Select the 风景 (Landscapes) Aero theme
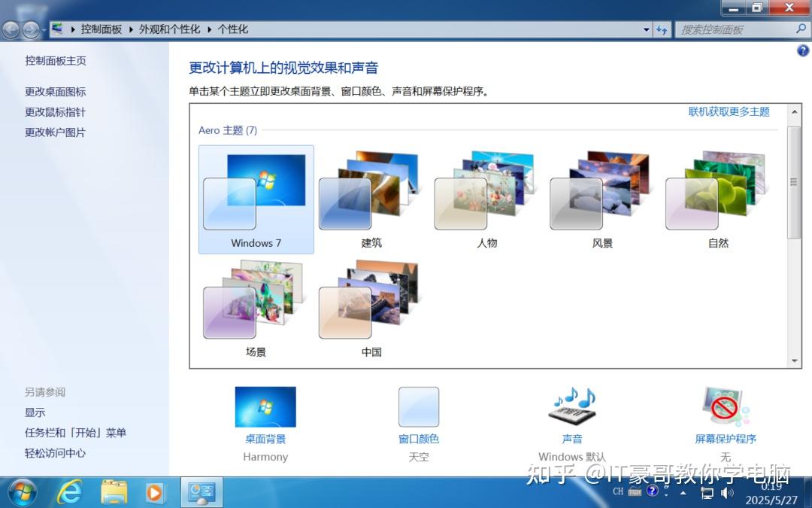812x508 pixels. pos(601,196)
